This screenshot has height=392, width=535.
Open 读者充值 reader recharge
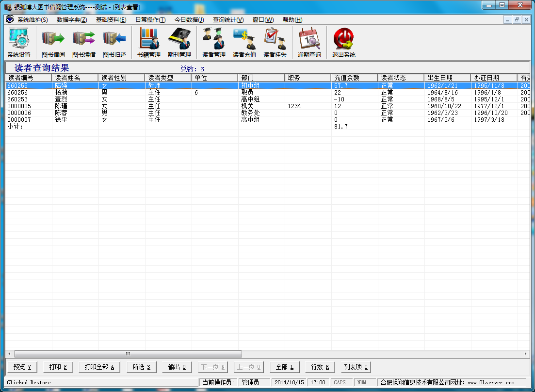[x=244, y=43]
